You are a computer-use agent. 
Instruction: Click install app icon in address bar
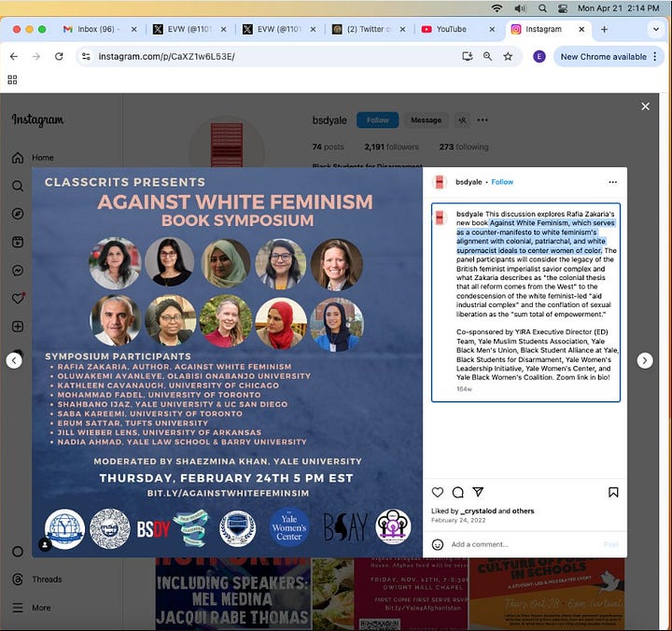(x=468, y=56)
